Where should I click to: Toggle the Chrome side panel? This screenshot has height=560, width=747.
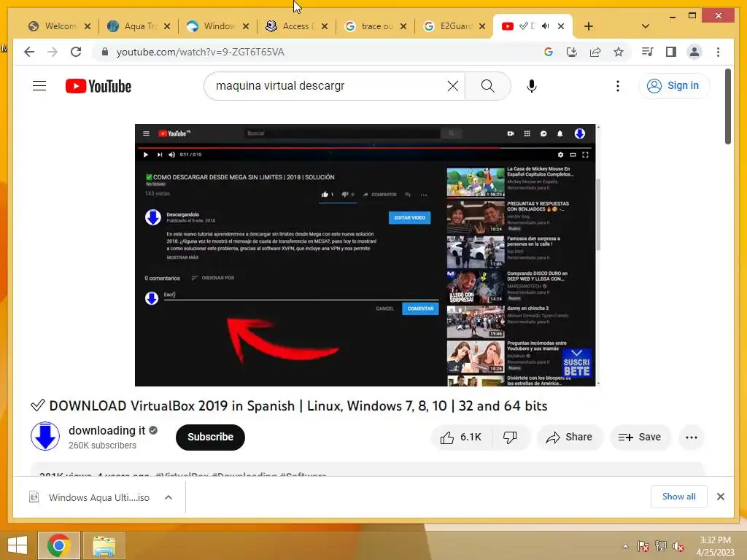coord(671,52)
